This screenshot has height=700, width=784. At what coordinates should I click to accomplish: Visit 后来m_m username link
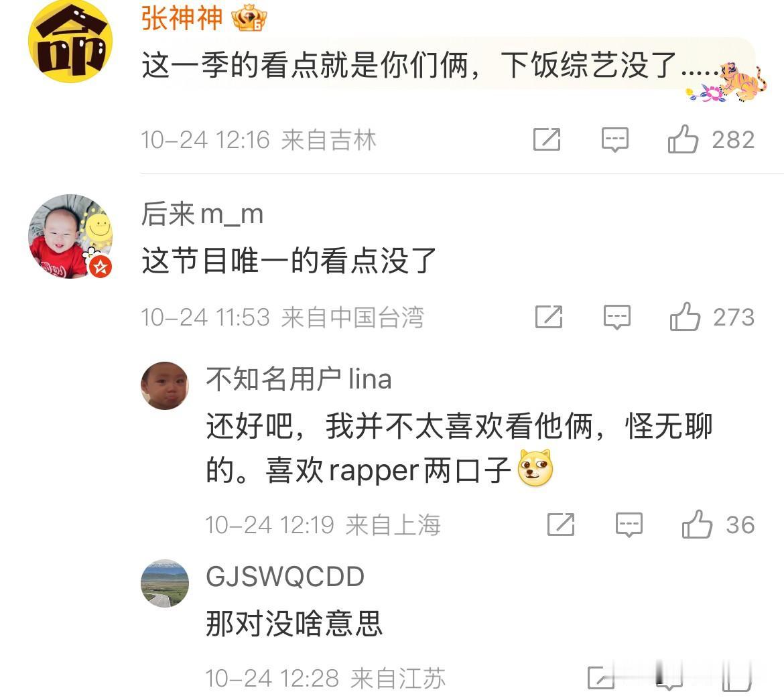(x=202, y=214)
